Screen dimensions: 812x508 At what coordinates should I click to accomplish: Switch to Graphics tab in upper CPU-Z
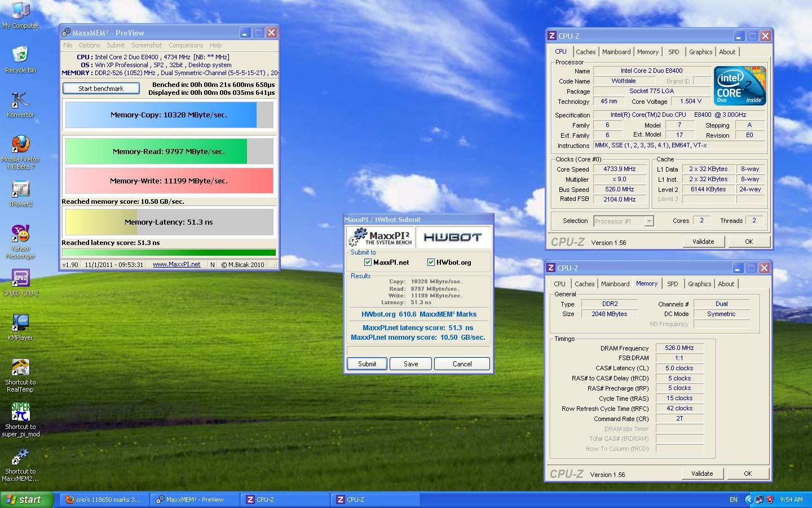point(700,52)
